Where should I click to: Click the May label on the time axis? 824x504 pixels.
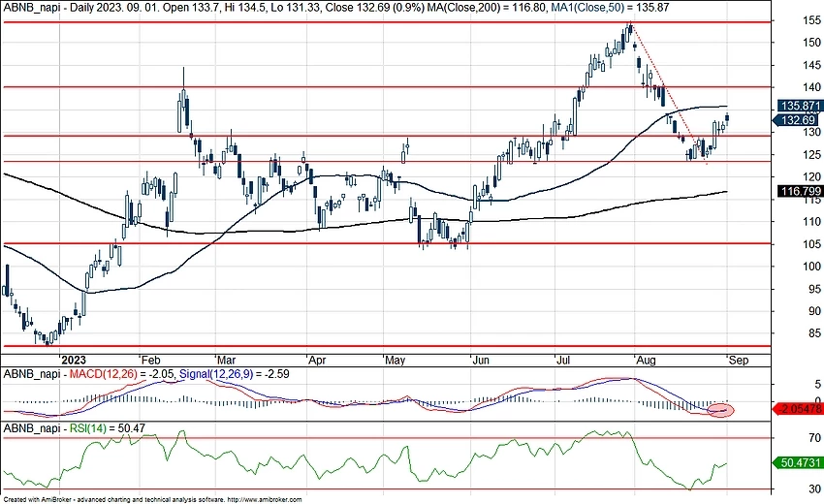(396, 361)
